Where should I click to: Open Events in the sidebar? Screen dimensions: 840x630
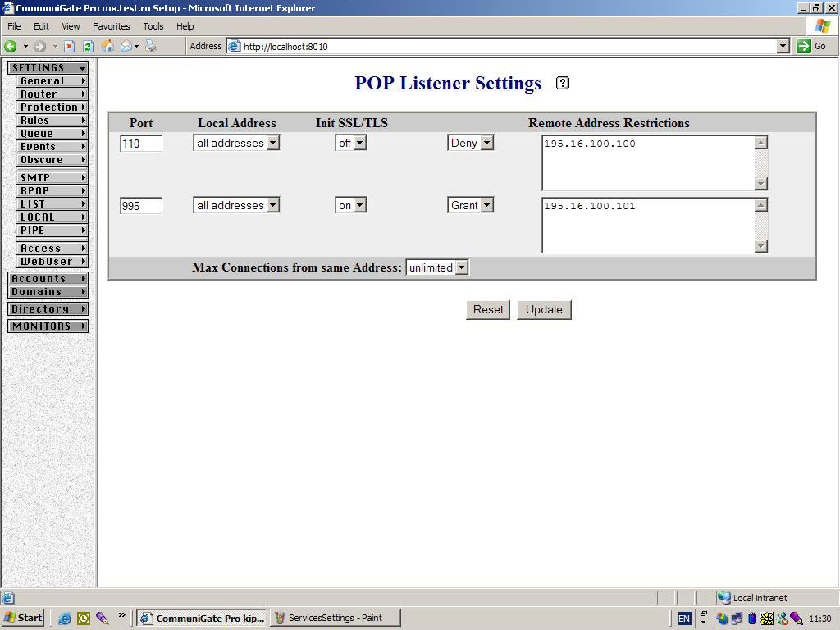[52, 147]
